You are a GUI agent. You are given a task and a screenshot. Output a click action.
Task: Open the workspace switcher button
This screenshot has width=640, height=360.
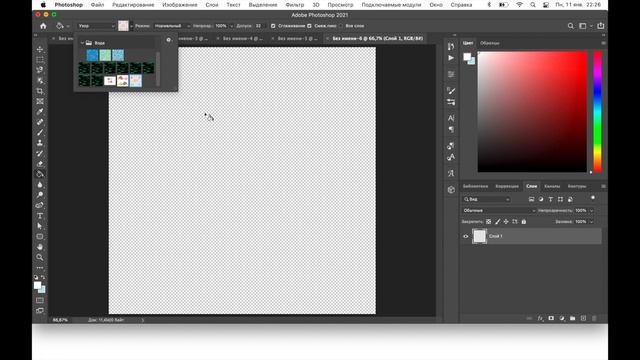pyautogui.click(x=583, y=26)
